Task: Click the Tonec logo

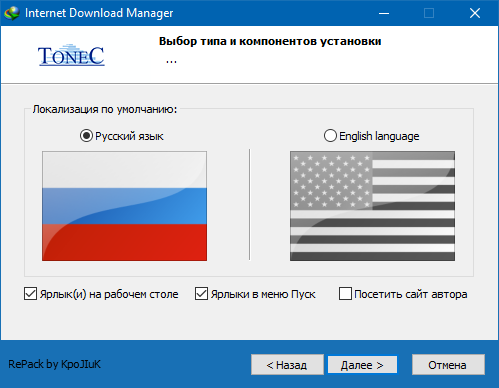Action: (x=71, y=55)
